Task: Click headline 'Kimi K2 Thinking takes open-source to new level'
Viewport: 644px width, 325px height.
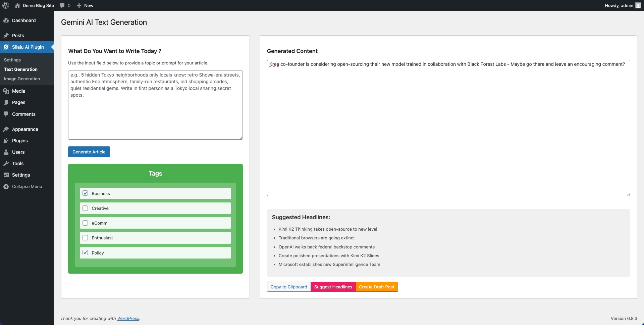Action: (328, 229)
